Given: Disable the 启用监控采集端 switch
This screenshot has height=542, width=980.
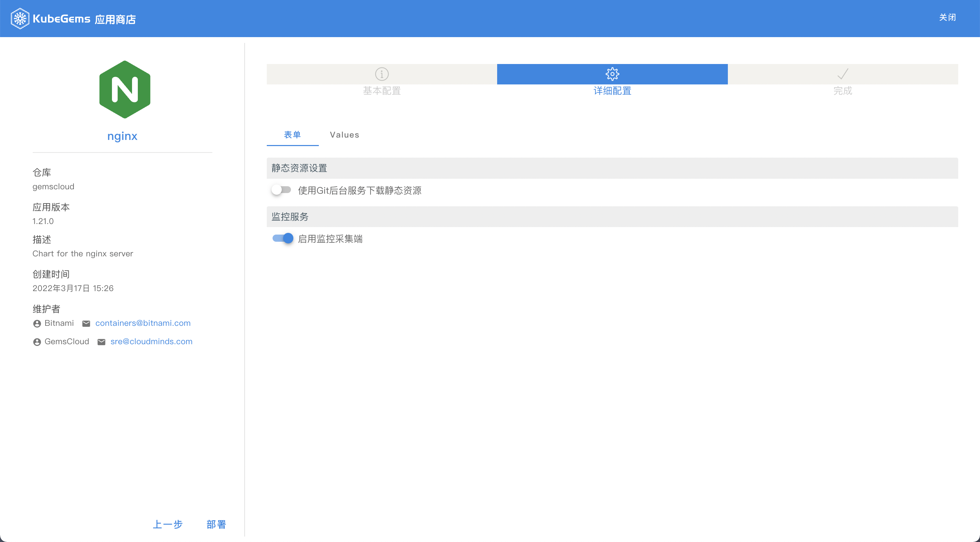Looking at the screenshot, I should [x=283, y=238].
